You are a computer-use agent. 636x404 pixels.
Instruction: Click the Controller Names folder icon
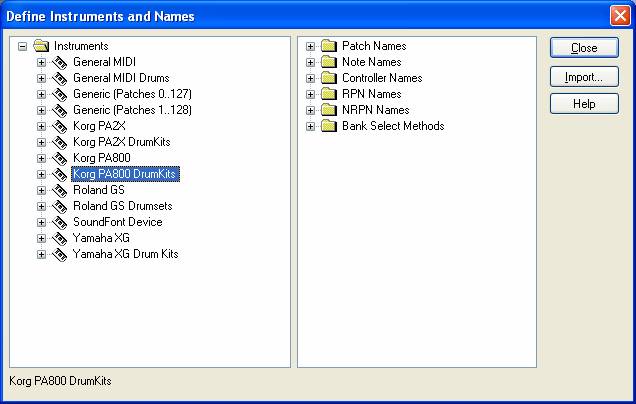(329, 78)
